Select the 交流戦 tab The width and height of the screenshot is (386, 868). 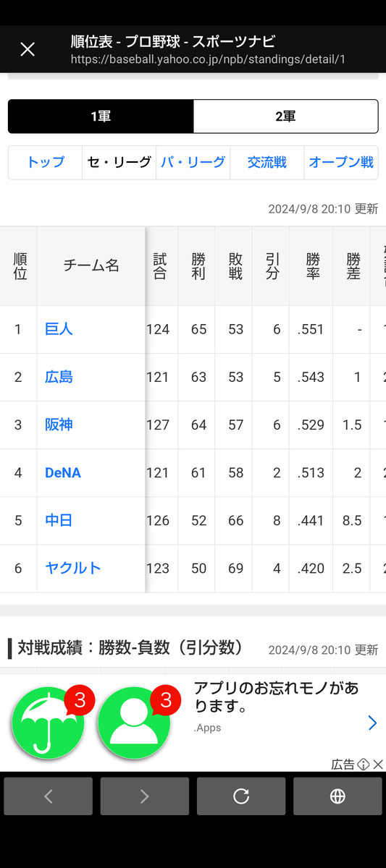tap(267, 162)
